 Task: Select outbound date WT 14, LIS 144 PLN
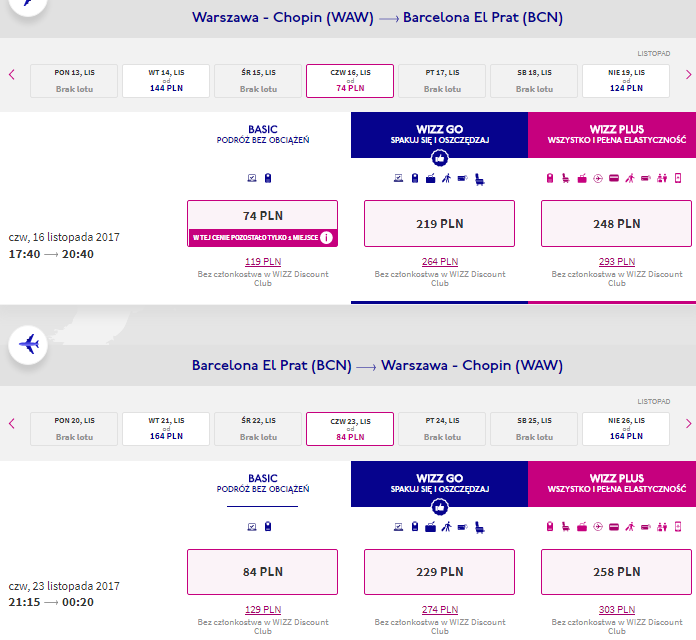pyautogui.click(x=166, y=81)
